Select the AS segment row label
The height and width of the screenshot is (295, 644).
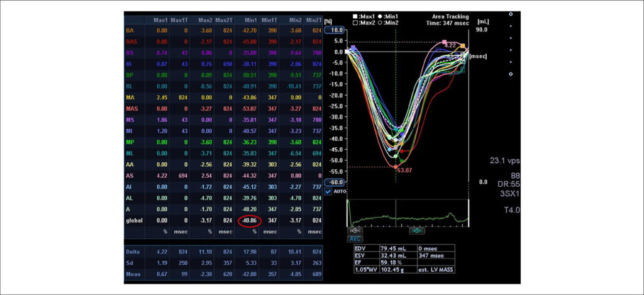pos(130,175)
